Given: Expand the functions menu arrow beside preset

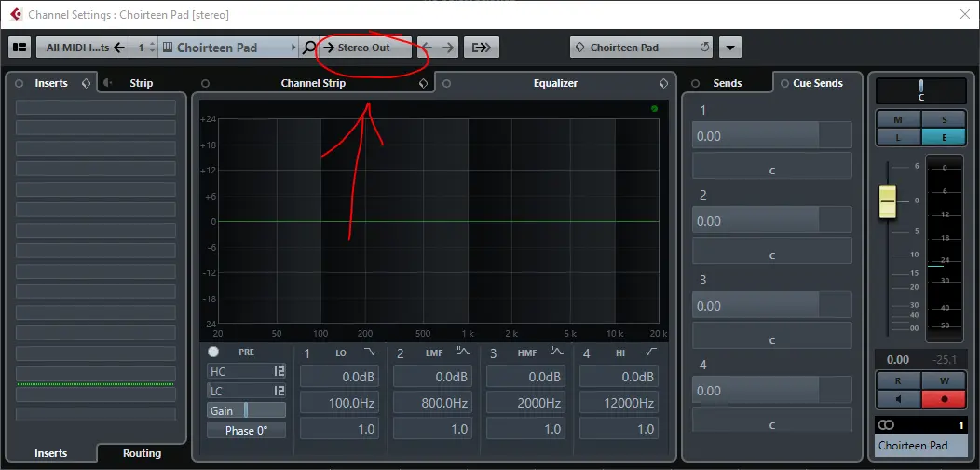Looking at the screenshot, I should coord(730,48).
